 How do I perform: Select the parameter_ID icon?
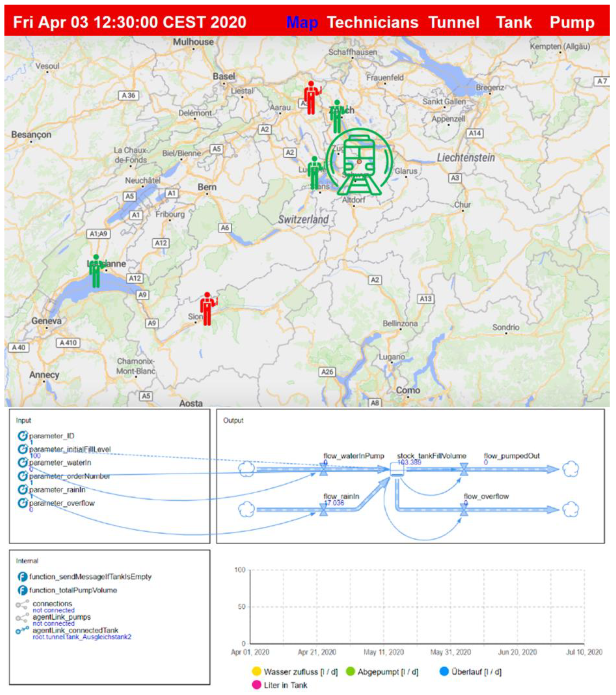pyautogui.click(x=22, y=436)
